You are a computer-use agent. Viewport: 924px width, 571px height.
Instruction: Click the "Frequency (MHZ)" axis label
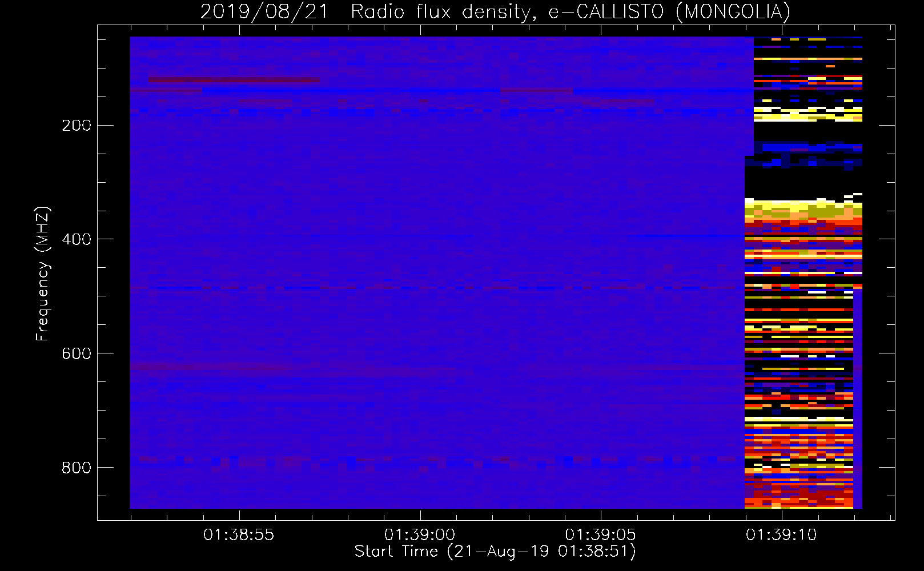pyautogui.click(x=43, y=274)
